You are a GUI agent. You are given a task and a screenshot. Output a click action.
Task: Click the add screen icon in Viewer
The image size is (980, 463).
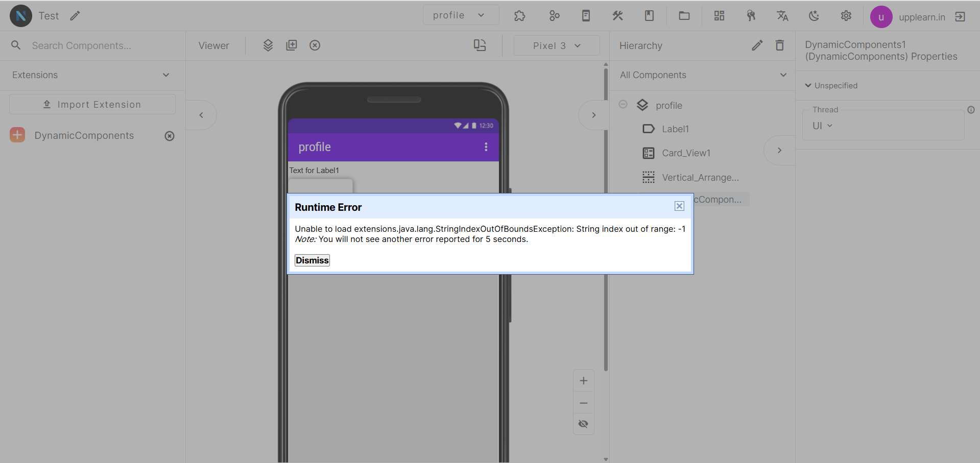[292, 45]
